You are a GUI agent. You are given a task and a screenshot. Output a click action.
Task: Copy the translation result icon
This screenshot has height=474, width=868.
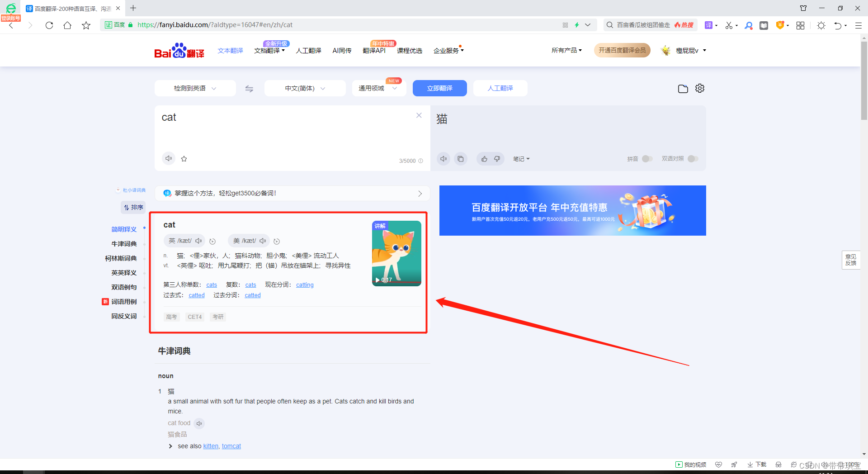(460, 159)
